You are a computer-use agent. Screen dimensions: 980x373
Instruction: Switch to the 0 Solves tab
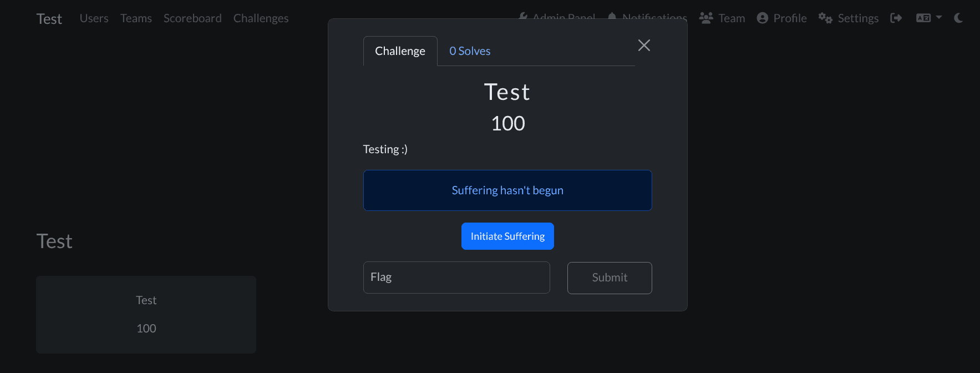(x=470, y=51)
